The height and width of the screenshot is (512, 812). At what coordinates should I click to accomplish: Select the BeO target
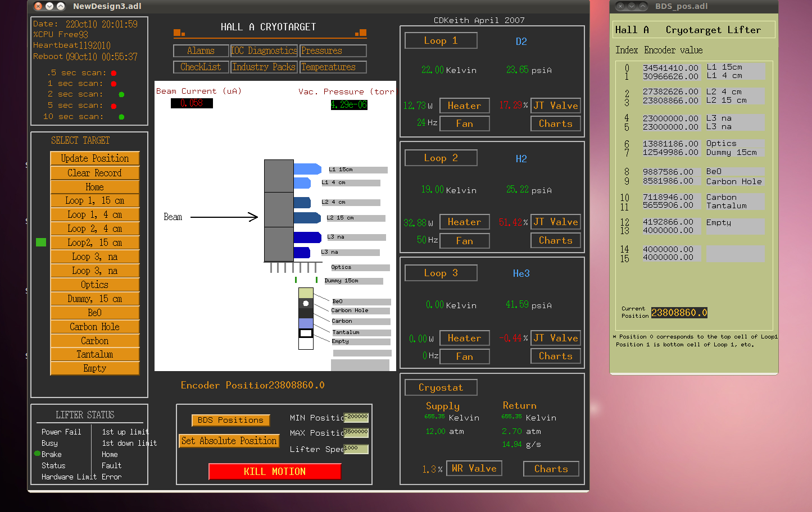click(x=95, y=313)
